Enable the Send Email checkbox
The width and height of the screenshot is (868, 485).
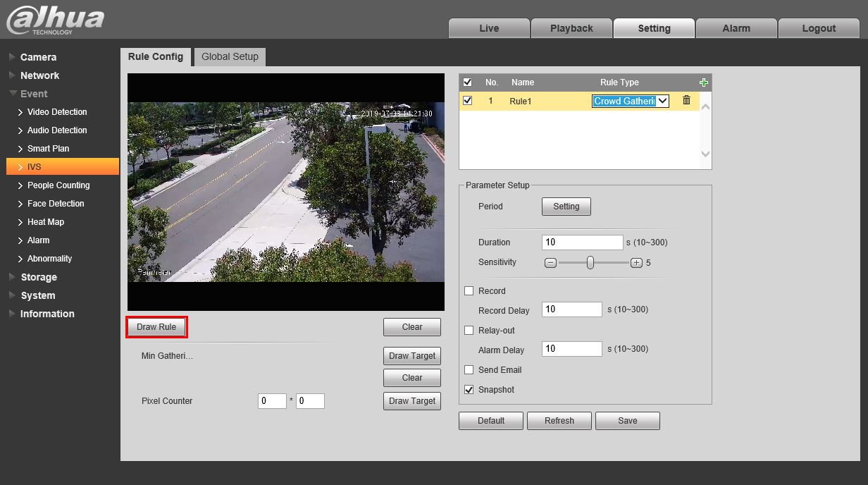pyautogui.click(x=469, y=370)
